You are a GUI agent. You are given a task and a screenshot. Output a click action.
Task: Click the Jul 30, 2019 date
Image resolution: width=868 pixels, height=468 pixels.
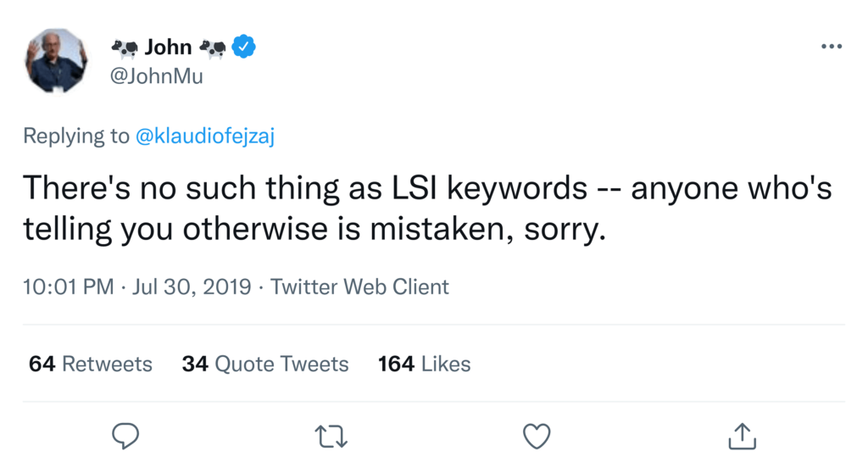pyautogui.click(x=194, y=287)
